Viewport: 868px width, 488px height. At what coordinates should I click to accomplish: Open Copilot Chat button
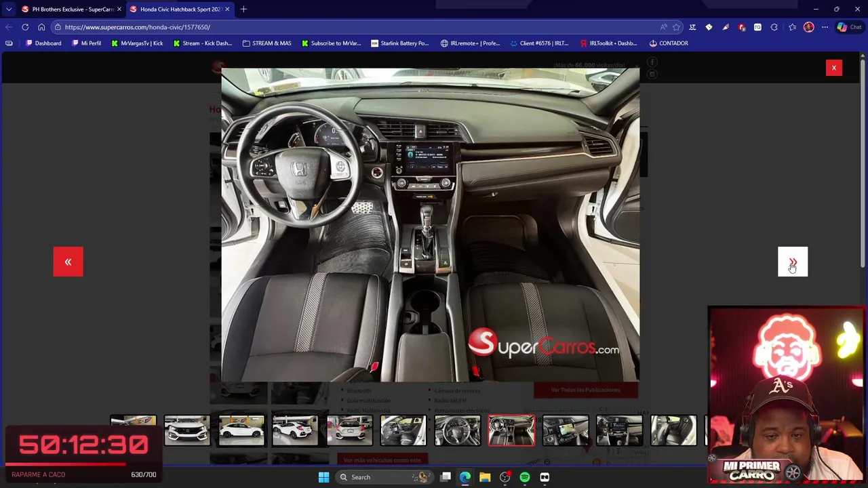(x=849, y=27)
